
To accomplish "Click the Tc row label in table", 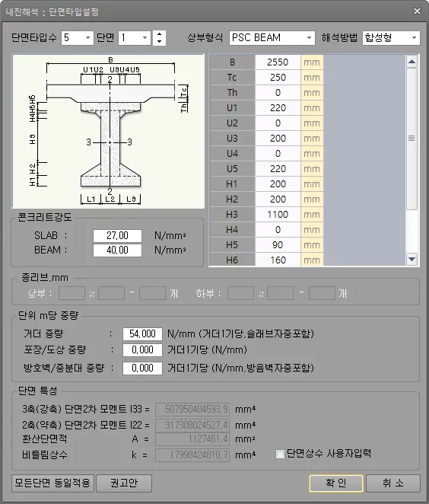I will pyautogui.click(x=232, y=78).
